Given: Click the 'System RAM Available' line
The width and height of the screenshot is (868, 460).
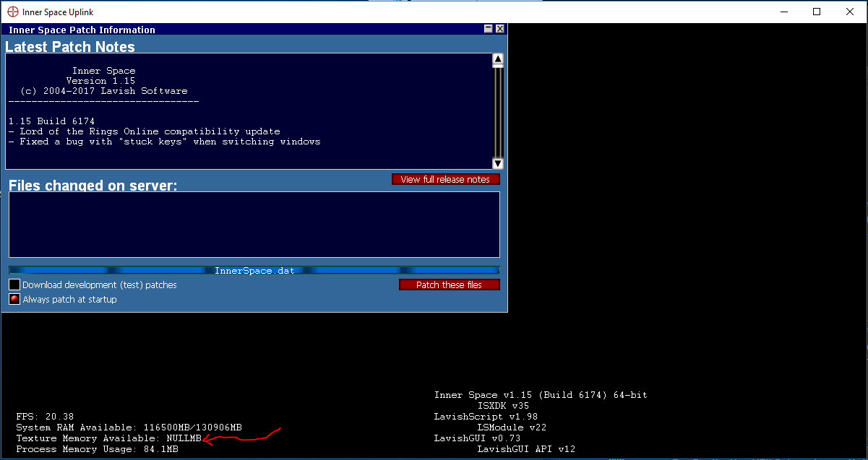Looking at the screenshot, I should tap(129, 428).
